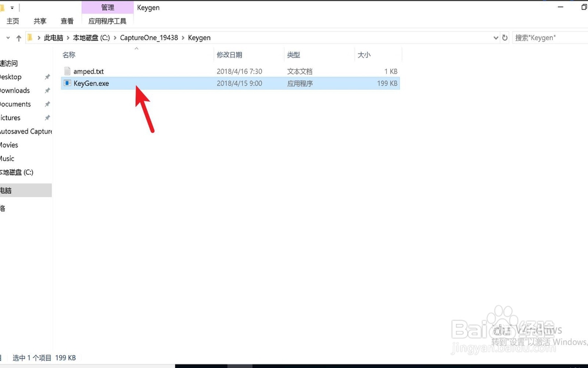Click the 199 KB size cell

tap(387, 83)
